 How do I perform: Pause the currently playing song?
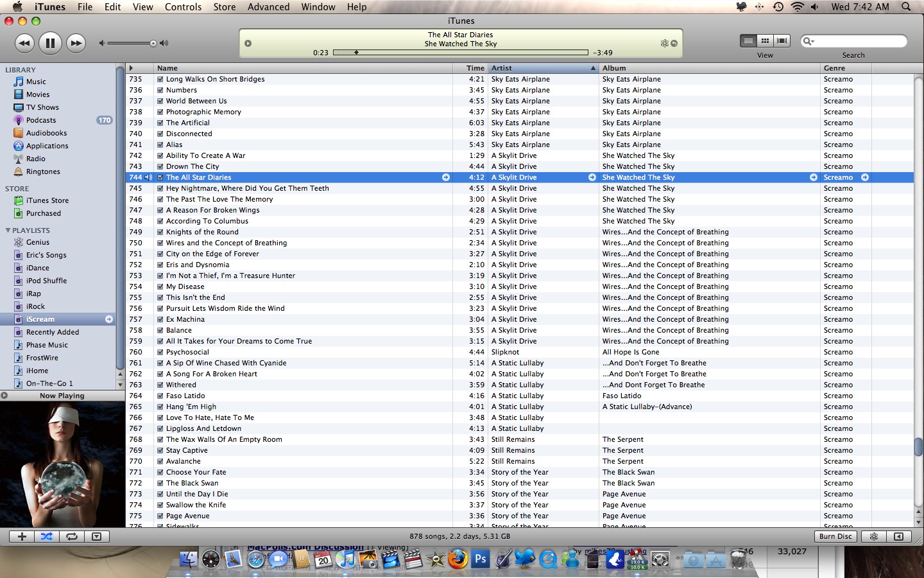click(x=50, y=44)
